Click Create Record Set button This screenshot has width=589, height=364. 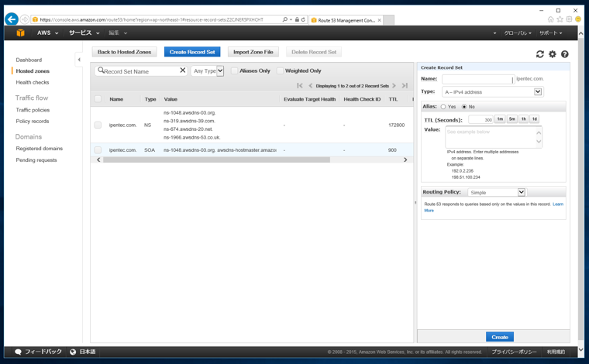click(192, 52)
